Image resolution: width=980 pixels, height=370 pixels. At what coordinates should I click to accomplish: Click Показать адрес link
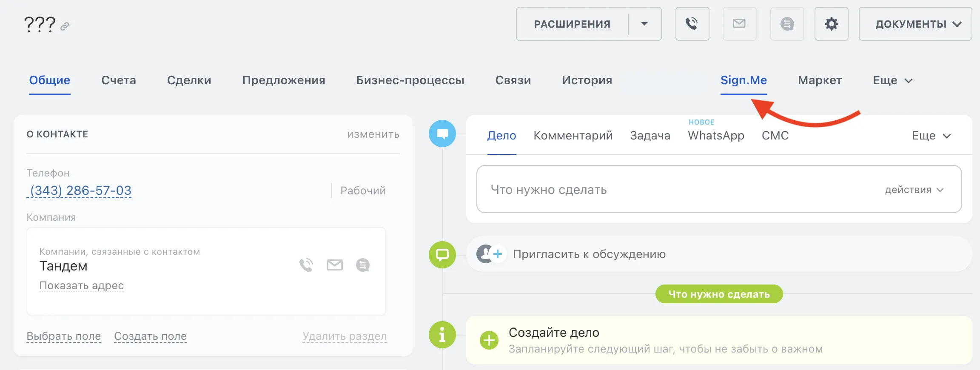[x=82, y=285]
